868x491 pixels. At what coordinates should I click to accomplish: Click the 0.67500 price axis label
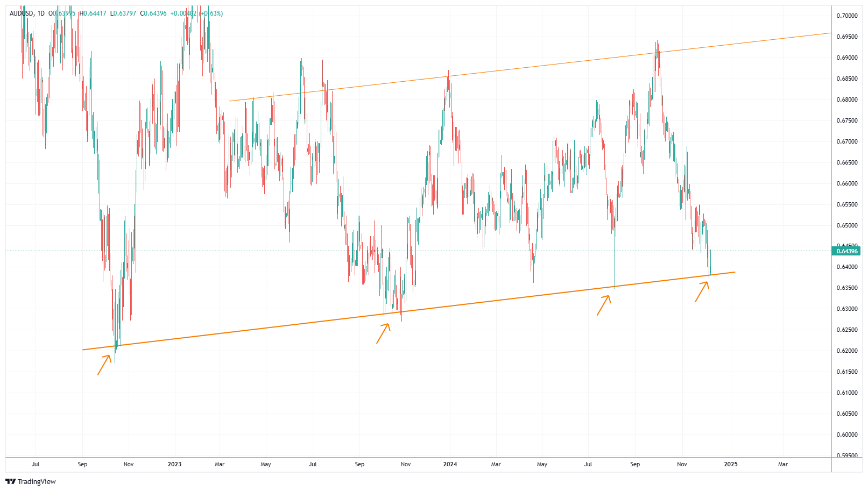847,120
